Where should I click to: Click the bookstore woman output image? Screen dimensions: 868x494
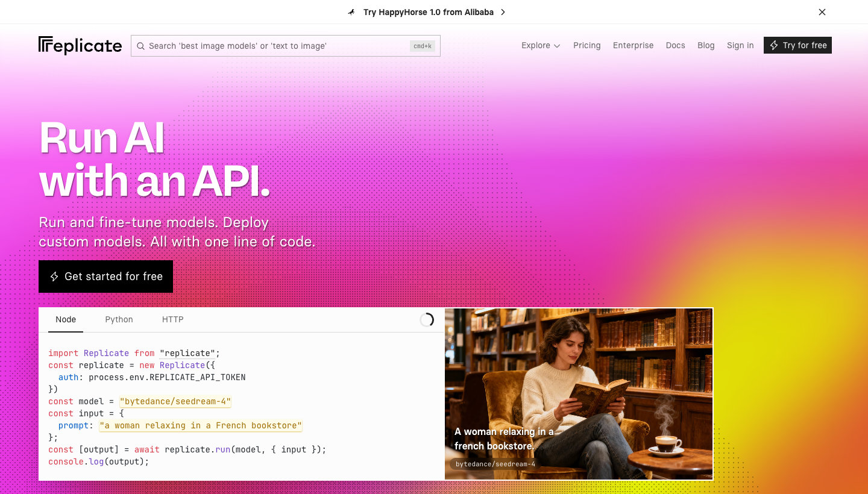(x=579, y=394)
